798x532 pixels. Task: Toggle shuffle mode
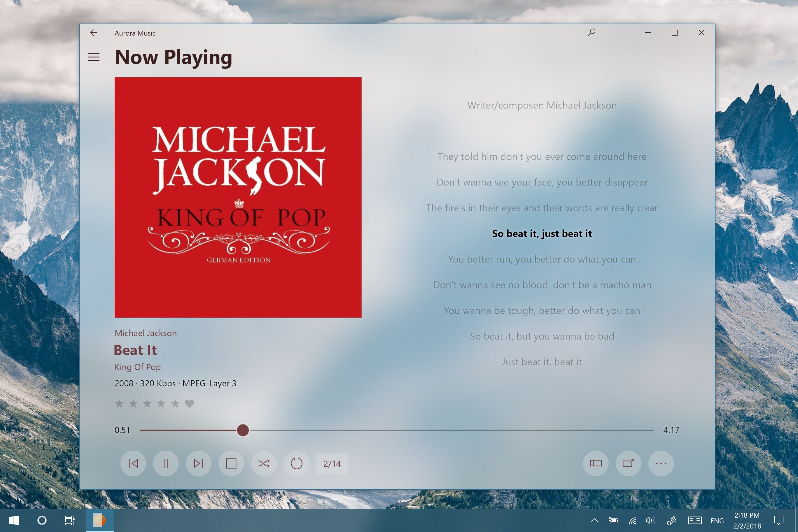[x=264, y=463]
